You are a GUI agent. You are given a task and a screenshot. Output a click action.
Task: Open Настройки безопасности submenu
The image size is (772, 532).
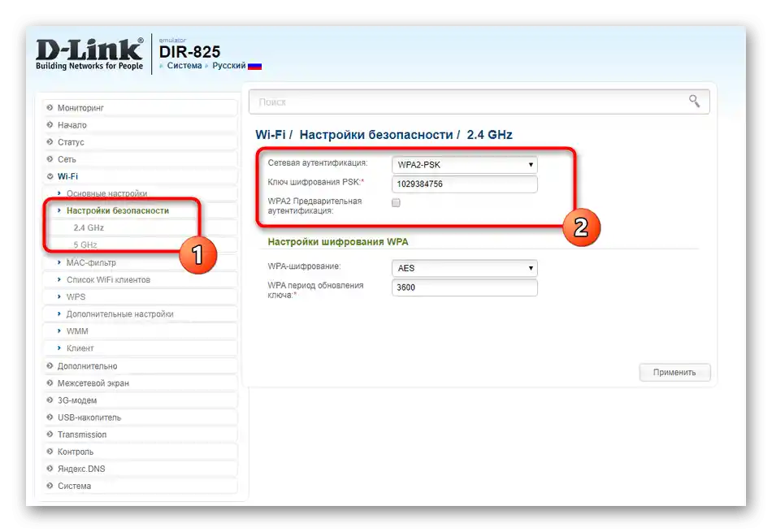(118, 210)
